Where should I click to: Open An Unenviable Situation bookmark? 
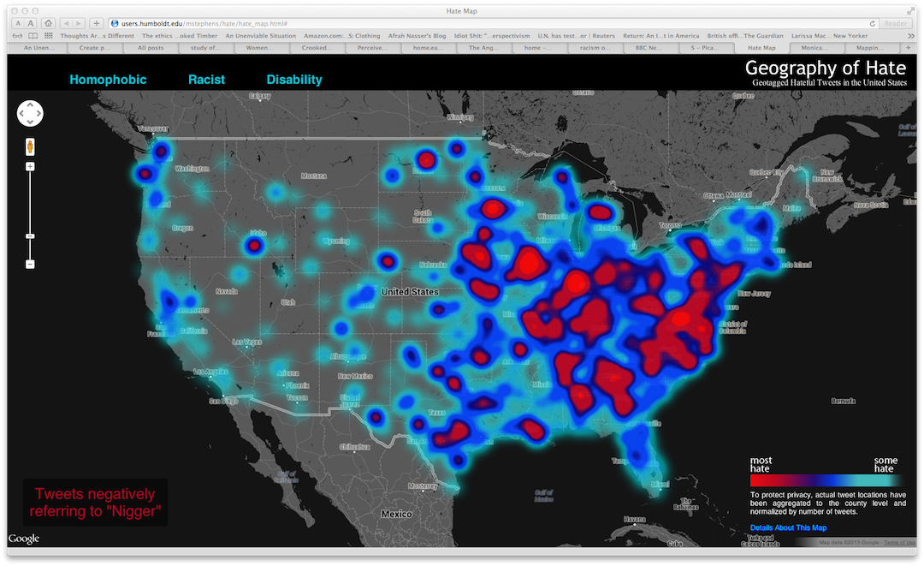[x=260, y=36]
